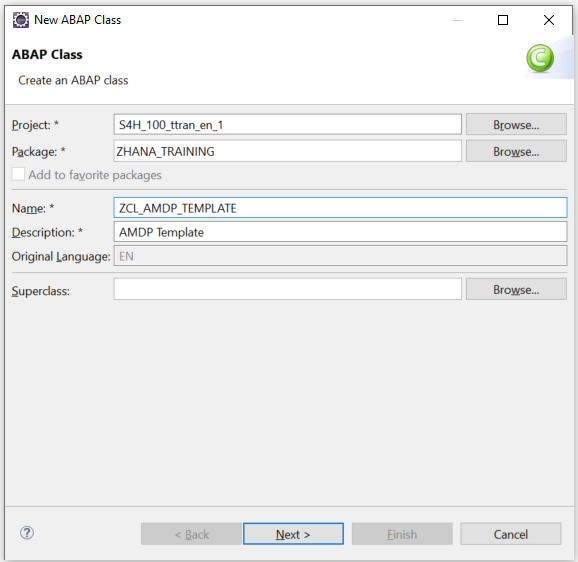
Task: Click the Back button
Action: point(191,534)
